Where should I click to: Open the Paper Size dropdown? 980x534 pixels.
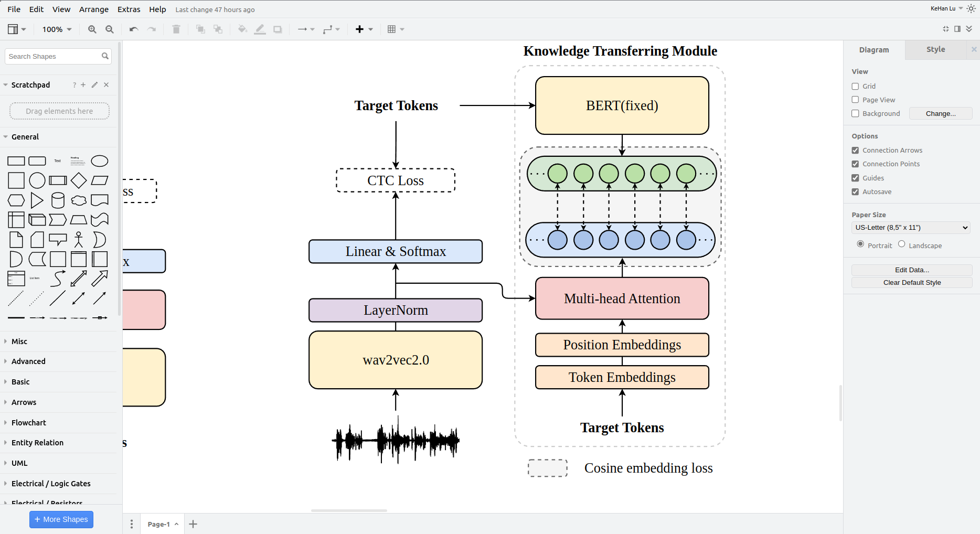pyautogui.click(x=911, y=228)
